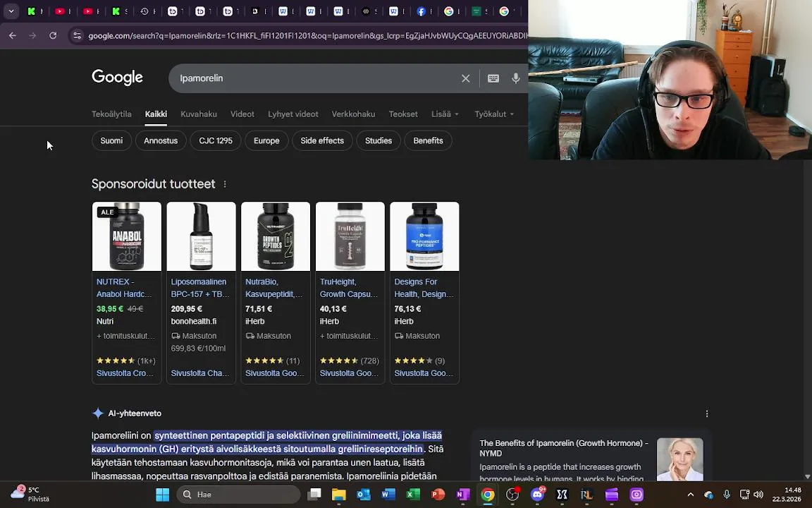Open system tray microphone indicator
This screenshot has height=508, width=812.
727,495
